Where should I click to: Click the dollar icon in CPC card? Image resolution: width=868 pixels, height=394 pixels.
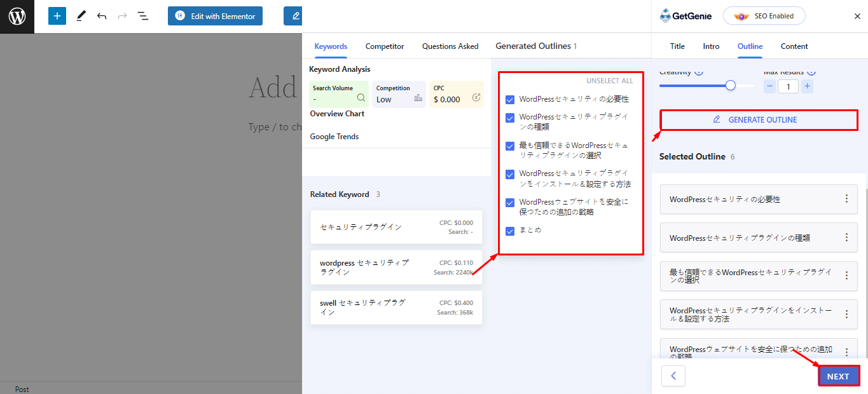pos(476,98)
